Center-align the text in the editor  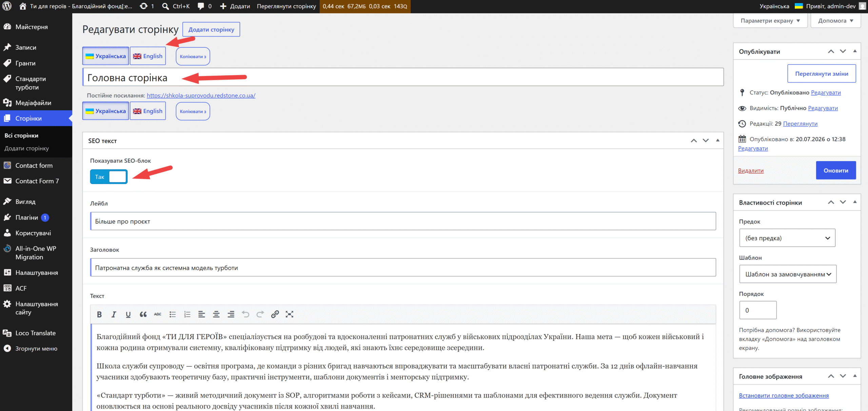tap(216, 314)
